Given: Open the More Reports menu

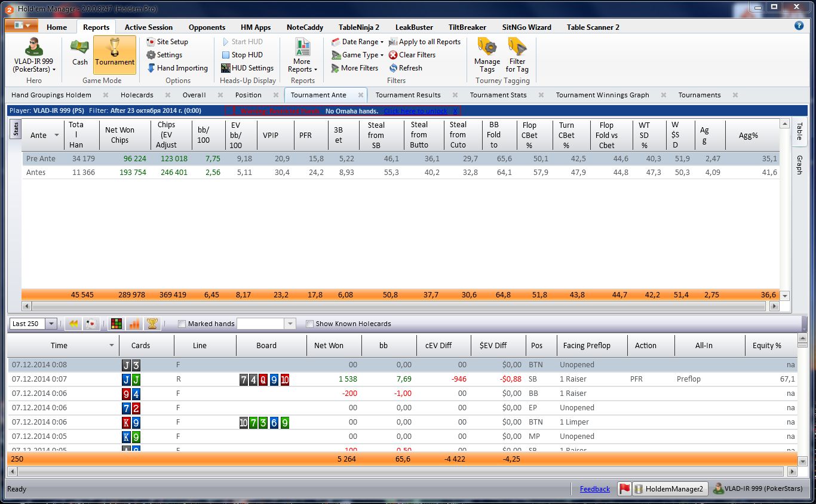Looking at the screenshot, I should coord(302,56).
